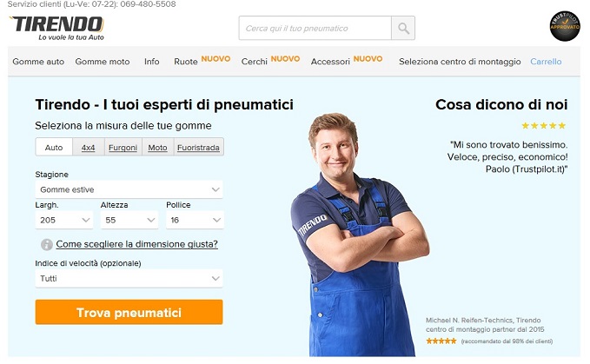Click the five-star rating under Cosa dicono
The image size is (590, 364).
(543, 126)
